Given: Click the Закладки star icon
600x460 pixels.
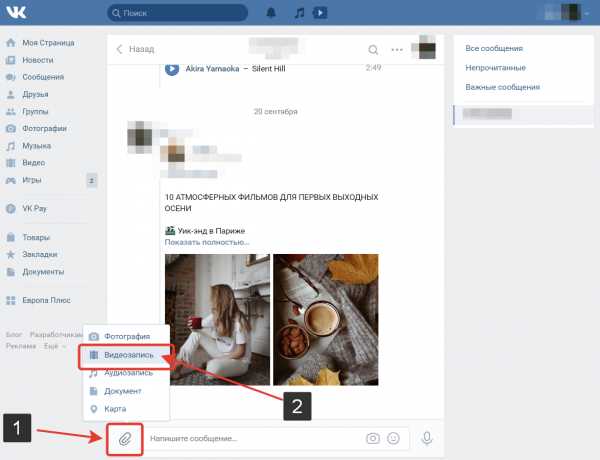Looking at the screenshot, I should coord(11,254).
